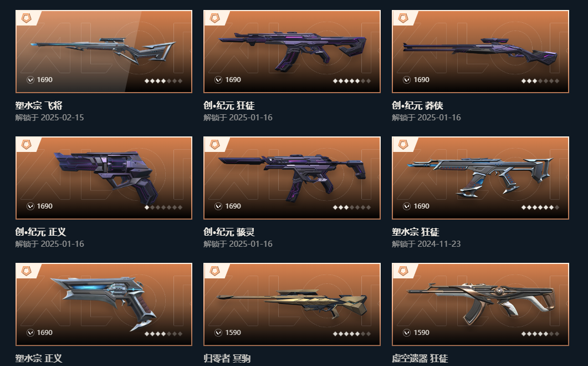Screen dimensions: 588x366
Task: Click the 塑水宗 狂徒 skin name
Action: coord(416,232)
